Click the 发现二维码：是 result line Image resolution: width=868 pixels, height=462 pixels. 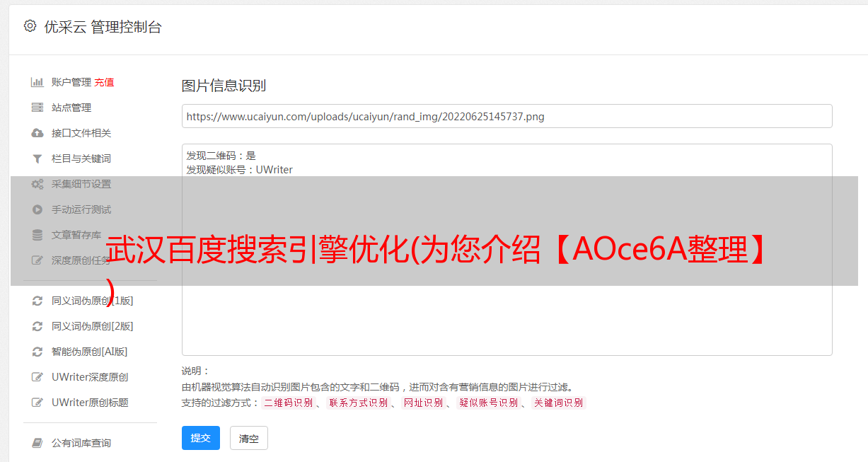tap(221, 156)
